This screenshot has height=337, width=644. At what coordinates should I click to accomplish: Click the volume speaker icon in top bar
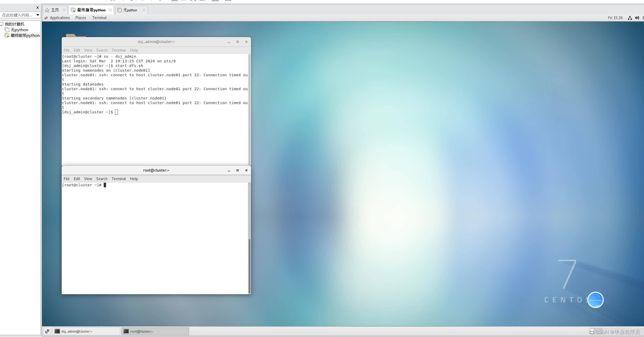pyautogui.click(x=637, y=18)
